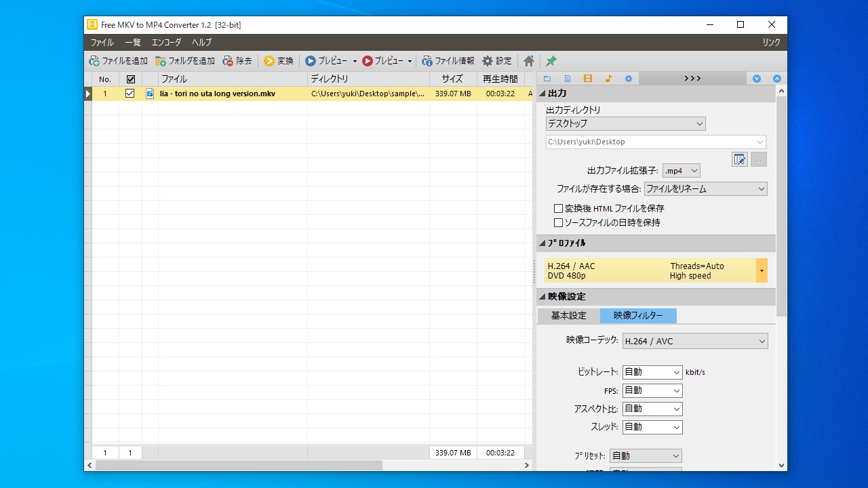Switch to the 基本設定 tab
This screenshot has width=868, height=488.
(x=569, y=316)
